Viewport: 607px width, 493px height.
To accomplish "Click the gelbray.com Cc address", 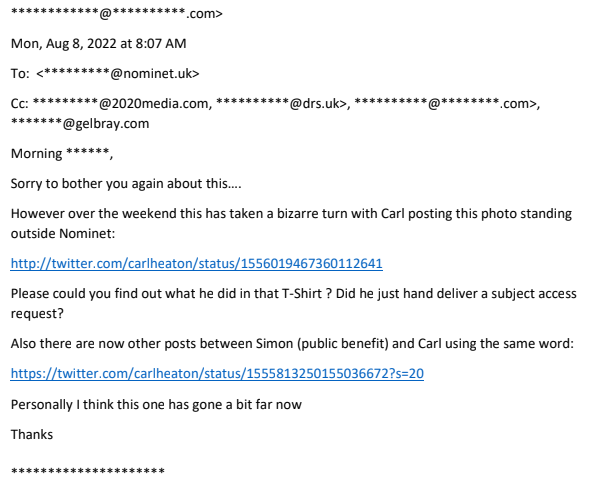I will coord(79,123).
